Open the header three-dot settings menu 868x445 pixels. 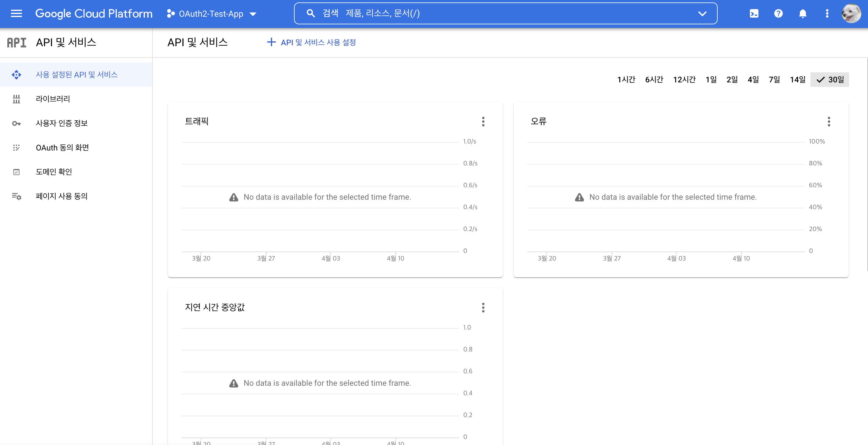[x=827, y=13]
